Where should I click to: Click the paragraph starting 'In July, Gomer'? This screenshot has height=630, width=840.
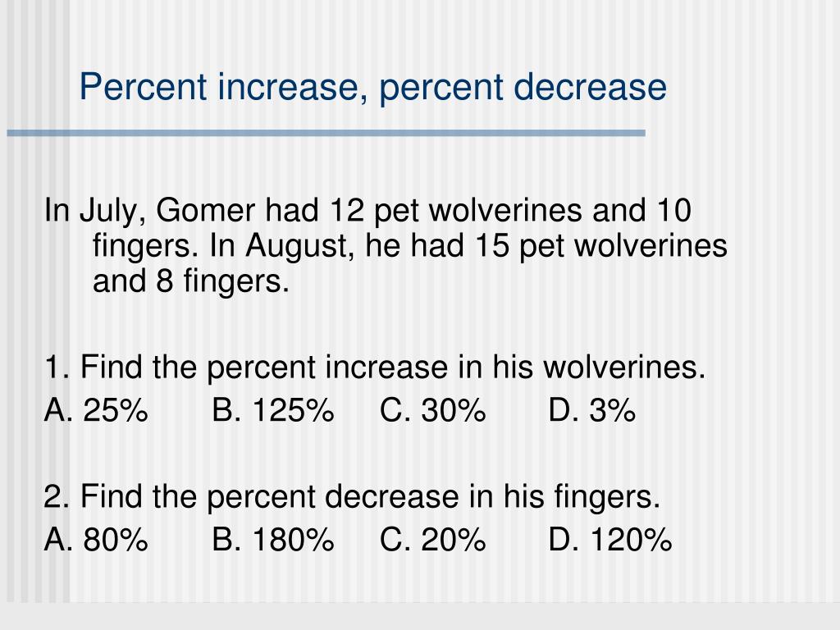[386, 244]
